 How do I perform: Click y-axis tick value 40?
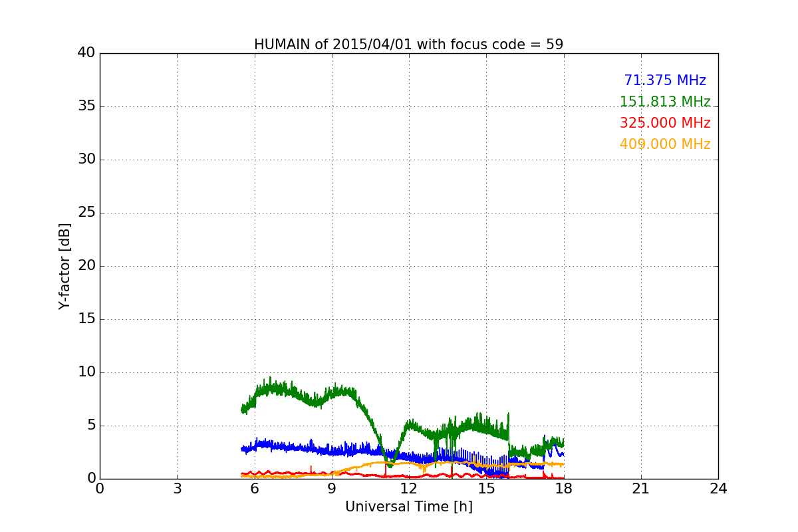point(86,53)
